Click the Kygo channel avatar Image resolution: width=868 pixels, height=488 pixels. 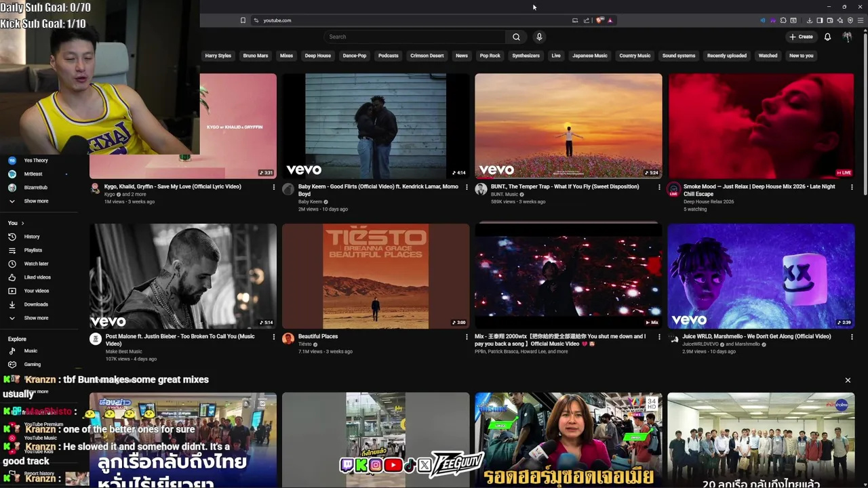tap(96, 188)
